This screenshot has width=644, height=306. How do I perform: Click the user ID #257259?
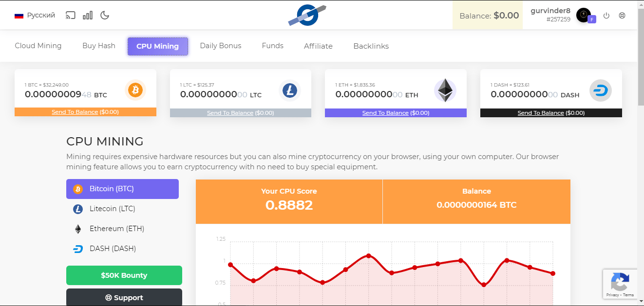click(558, 19)
